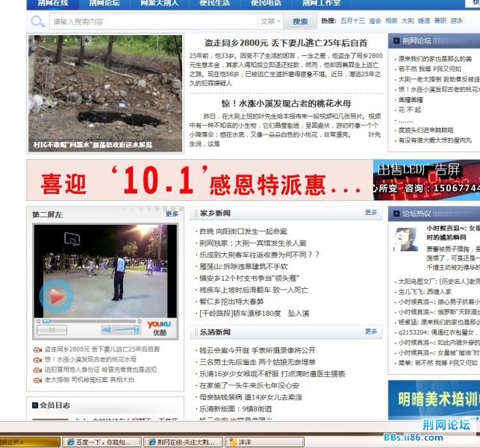Open news 三名男士先后溜走 两个姑娘无奈埋单
Screen dimensions: 480x448
tap(257, 362)
